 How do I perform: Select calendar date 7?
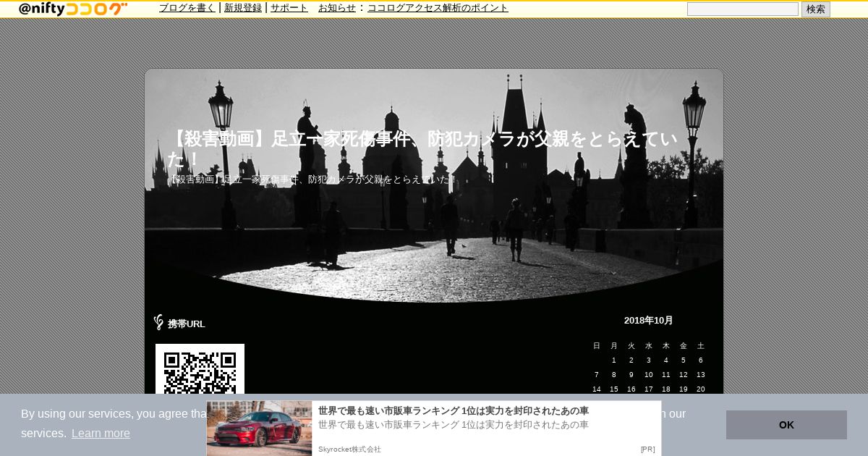click(597, 375)
